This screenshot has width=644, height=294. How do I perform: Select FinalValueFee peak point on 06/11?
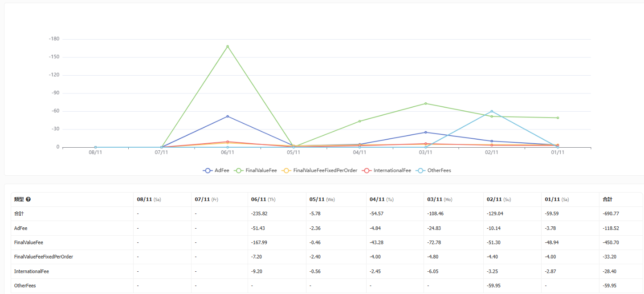click(x=228, y=46)
